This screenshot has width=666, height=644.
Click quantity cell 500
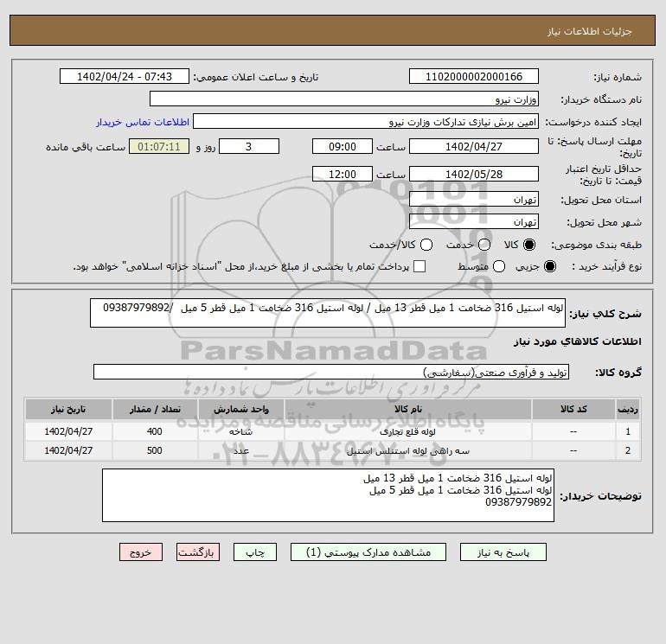coord(155,450)
